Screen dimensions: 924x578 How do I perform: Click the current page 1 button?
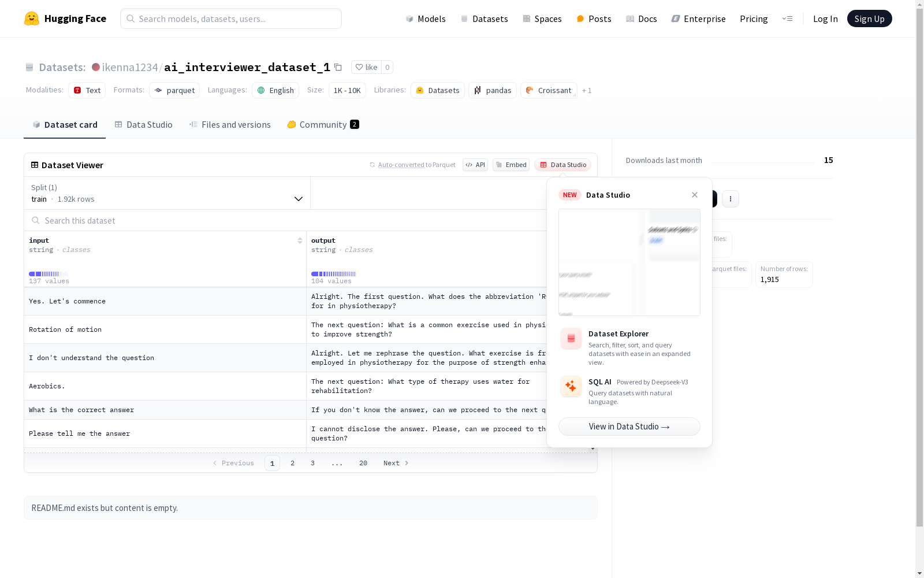[x=272, y=463]
